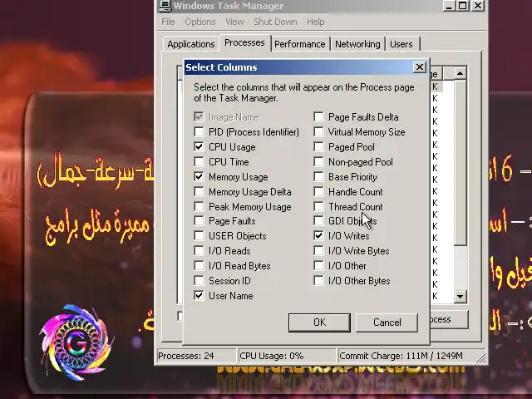The width and height of the screenshot is (532, 399).
Task: Open the Shut Down menu
Action: click(x=275, y=22)
